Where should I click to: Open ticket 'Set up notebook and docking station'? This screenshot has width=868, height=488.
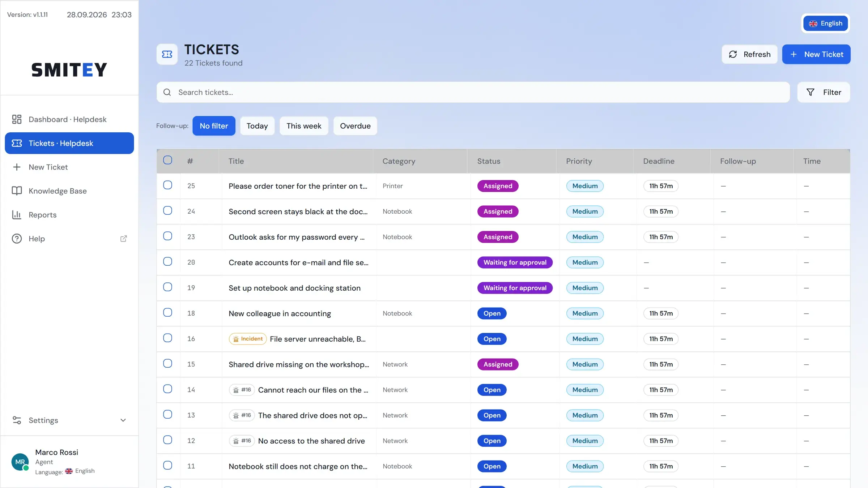[x=294, y=288]
